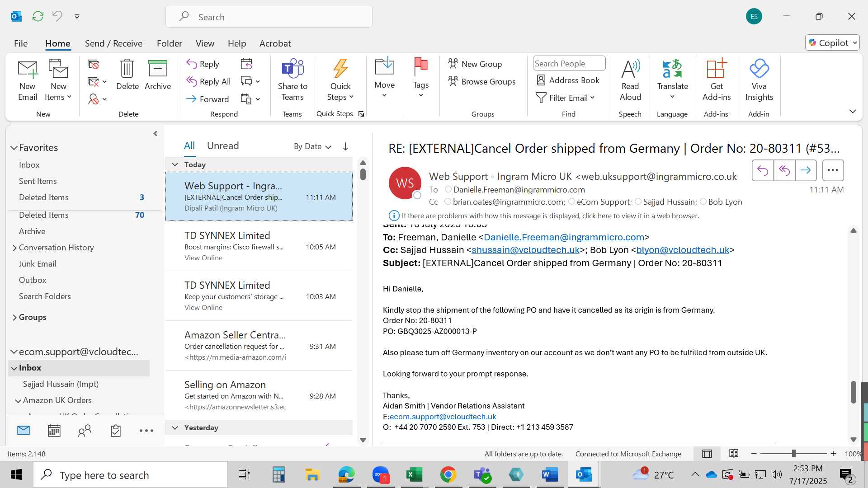Click the reading pane Reply All arrow

click(784, 170)
